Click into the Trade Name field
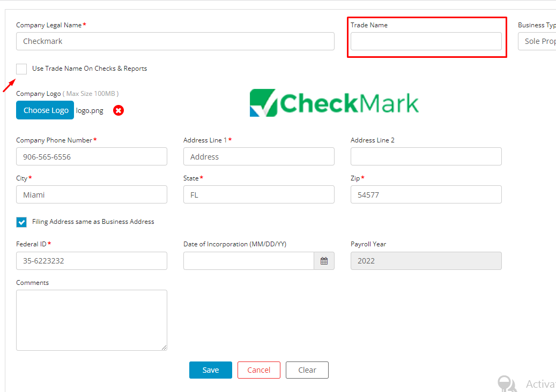The height and width of the screenshot is (392, 556). click(x=426, y=41)
